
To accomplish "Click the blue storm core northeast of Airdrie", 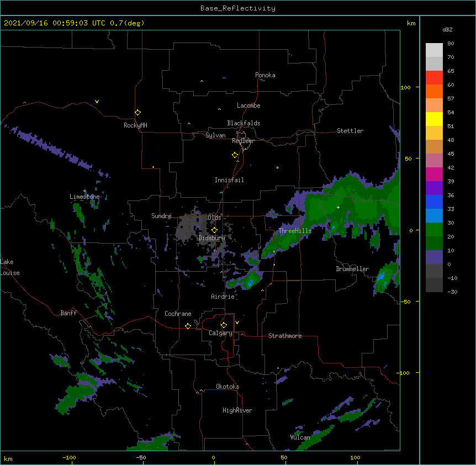I will (251, 283).
